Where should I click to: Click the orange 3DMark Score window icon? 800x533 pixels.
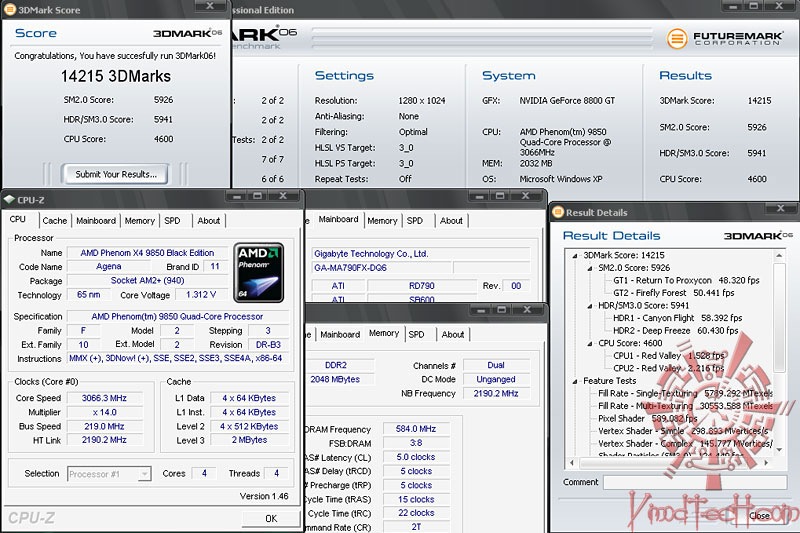click(10, 9)
